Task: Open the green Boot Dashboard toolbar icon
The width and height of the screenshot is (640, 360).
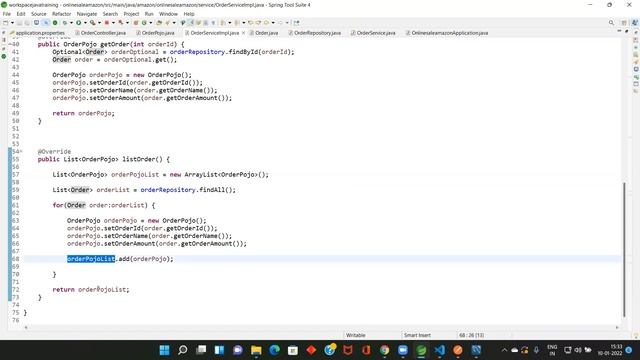Action: pyautogui.click(x=55, y=23)
